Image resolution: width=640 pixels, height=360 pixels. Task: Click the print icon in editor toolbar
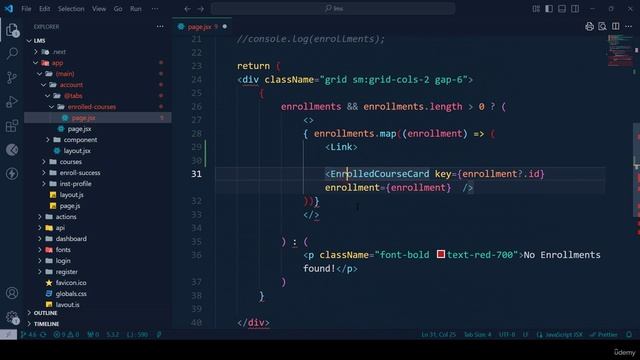click(589, 27)
